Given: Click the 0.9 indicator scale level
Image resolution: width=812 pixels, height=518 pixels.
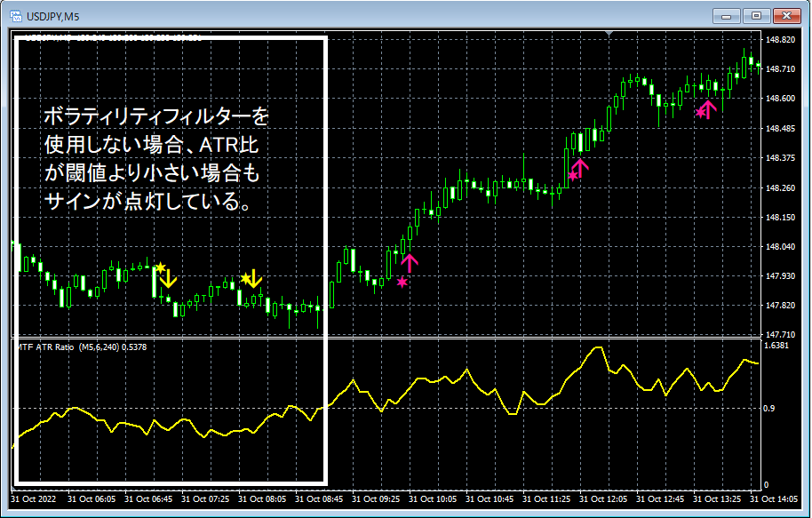Looking at the screenshot, I should (x=769, y=409).
